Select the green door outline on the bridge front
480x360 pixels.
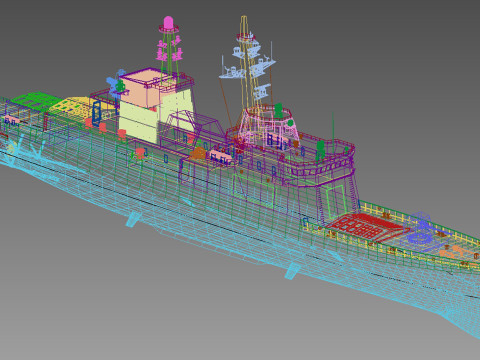pyautogui.click(x=336, y=201)
